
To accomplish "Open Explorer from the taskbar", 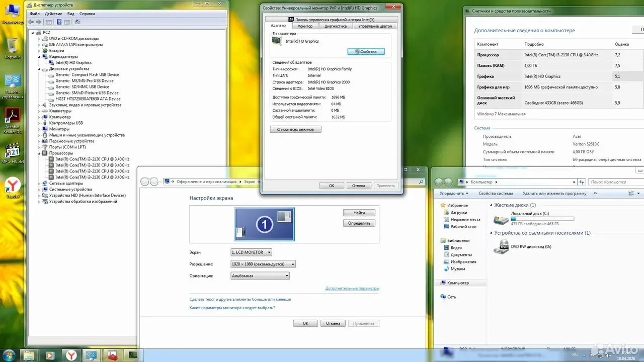I will click(29, 355).
